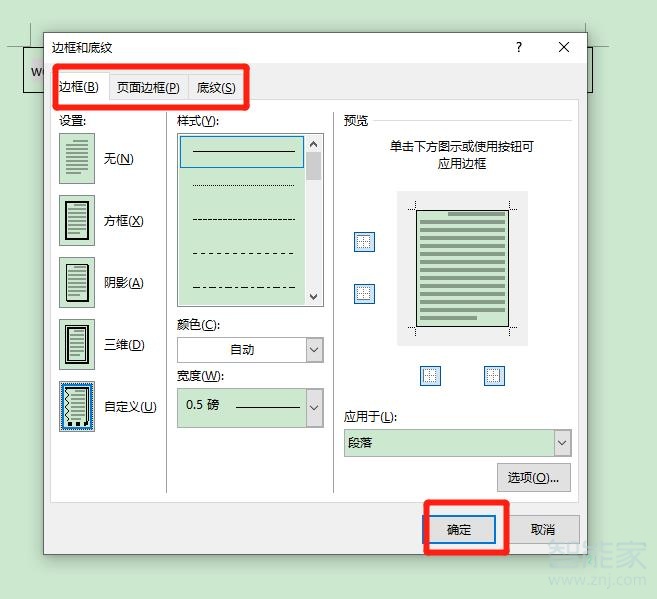Click the 段落 apply-to field

click(449, 443)
